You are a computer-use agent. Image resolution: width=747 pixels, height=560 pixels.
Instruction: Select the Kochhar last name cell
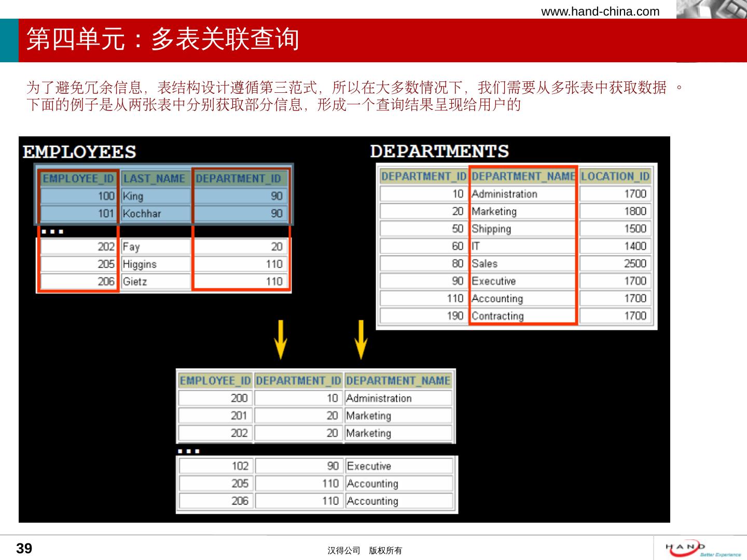pyautogui.click(x=156, y=214)
